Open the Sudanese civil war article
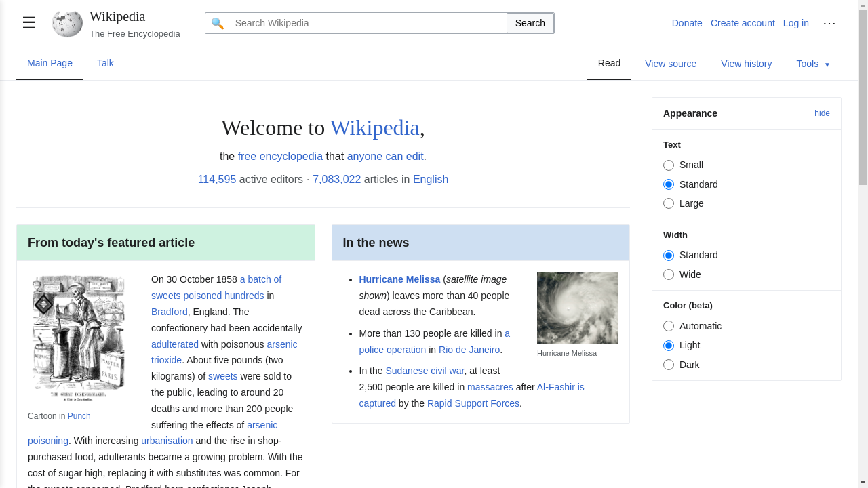 [x=424, y=371]
